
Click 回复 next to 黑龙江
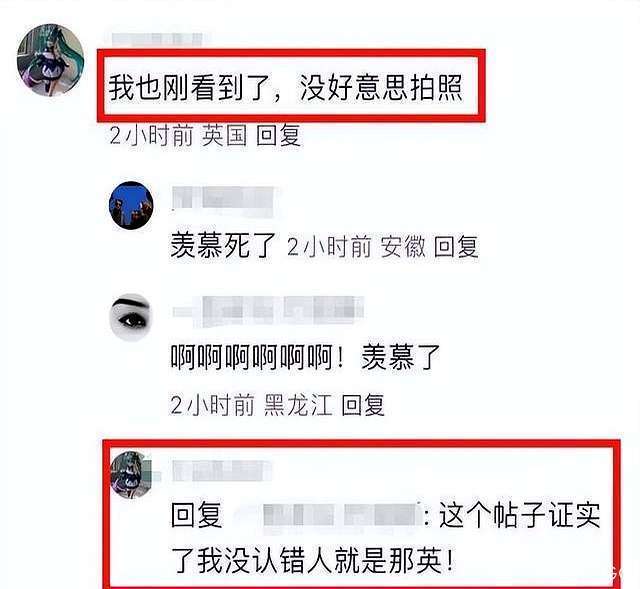click(x=363, y=405)
